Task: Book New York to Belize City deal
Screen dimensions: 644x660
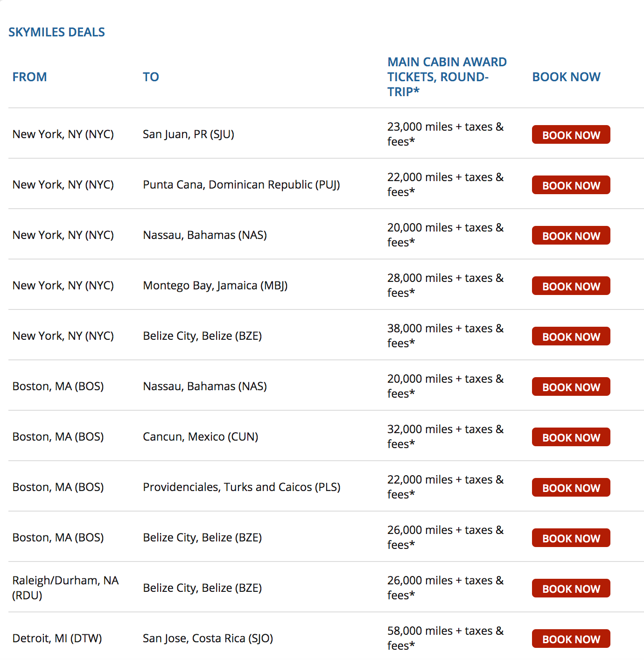Action: click(x=571, y=337)
